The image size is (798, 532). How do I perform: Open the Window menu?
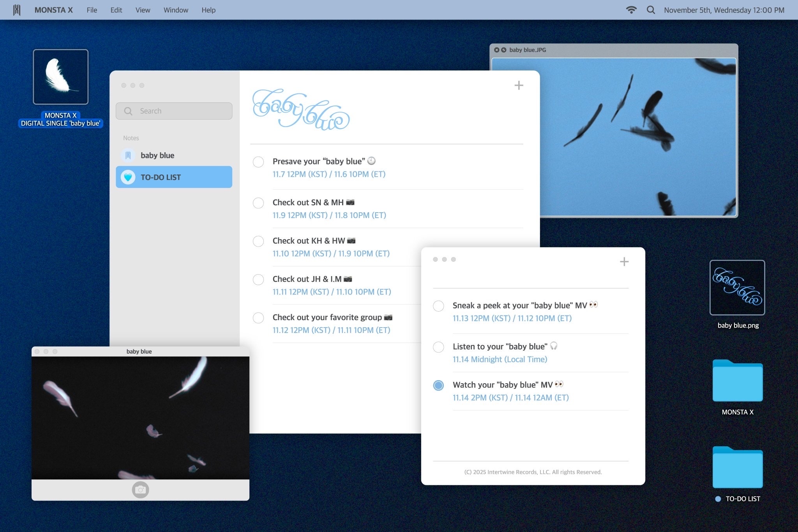tap(176, 10)
